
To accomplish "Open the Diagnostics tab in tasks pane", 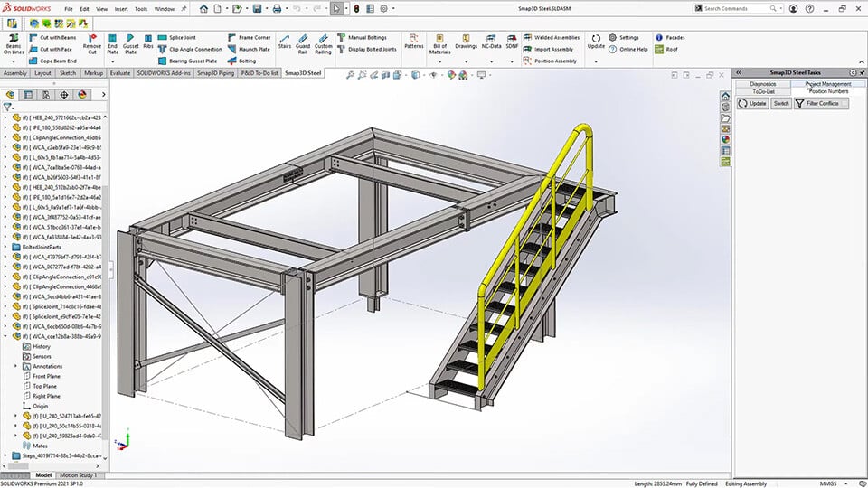I will pyautogui.click(x=763, y=84).
